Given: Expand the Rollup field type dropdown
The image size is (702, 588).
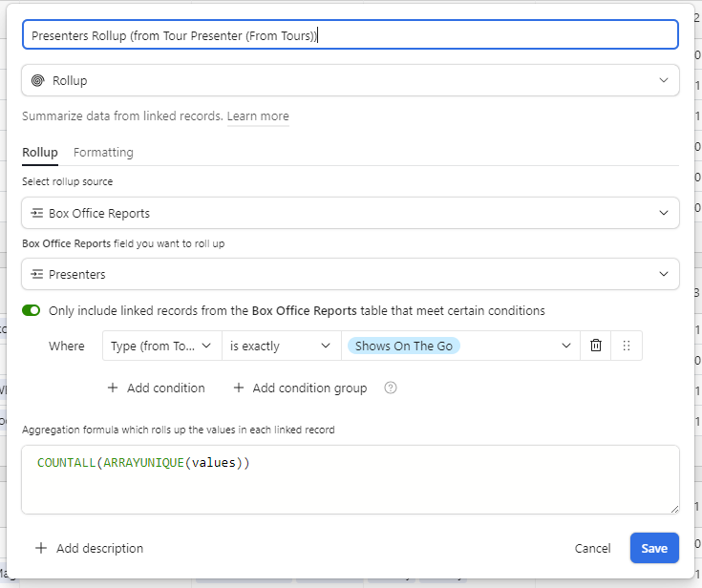Looking at the screenshot, I should point(351,80).
